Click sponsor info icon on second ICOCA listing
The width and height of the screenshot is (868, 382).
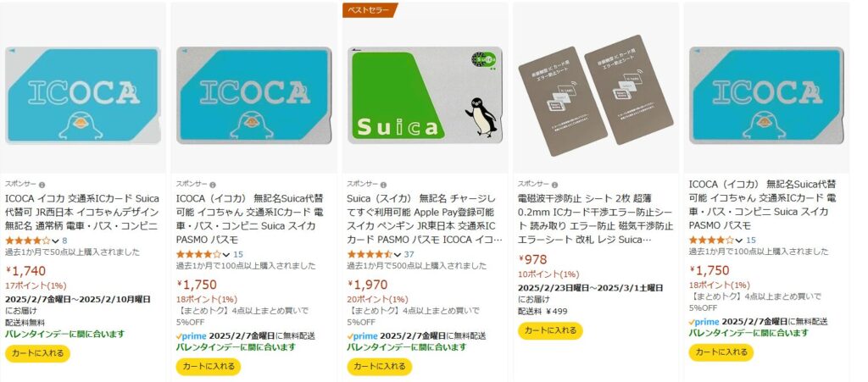(213, 185)
